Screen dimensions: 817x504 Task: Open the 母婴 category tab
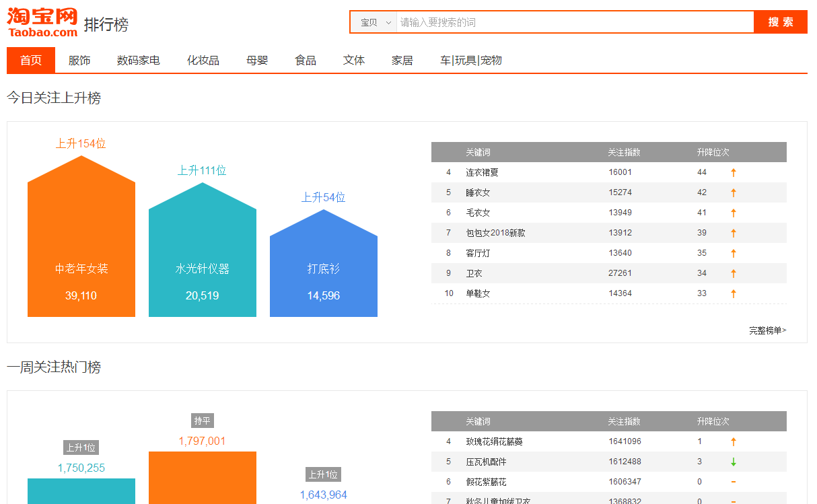257,60
